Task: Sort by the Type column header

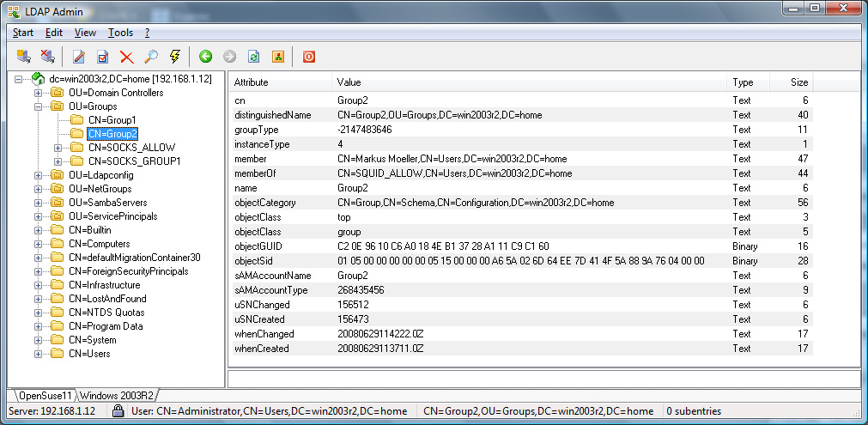Action: 748,82
